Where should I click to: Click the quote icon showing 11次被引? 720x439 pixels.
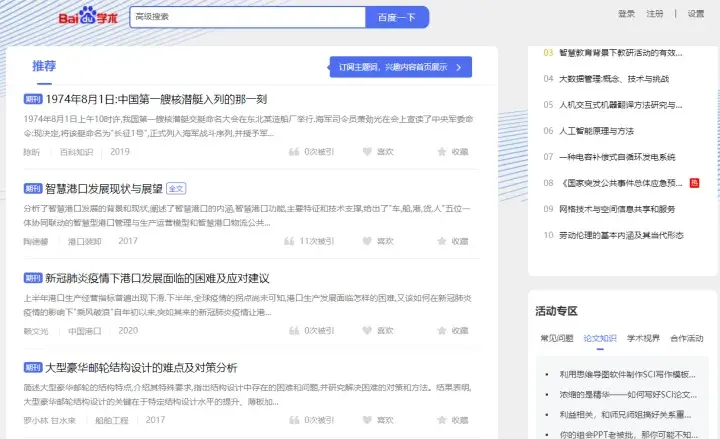pos(293,241)
